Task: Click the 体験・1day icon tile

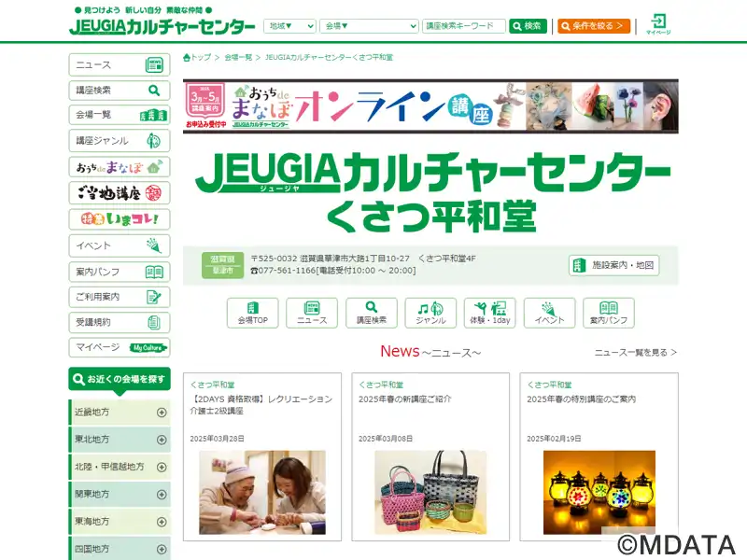Action: [x=489, y=313]
